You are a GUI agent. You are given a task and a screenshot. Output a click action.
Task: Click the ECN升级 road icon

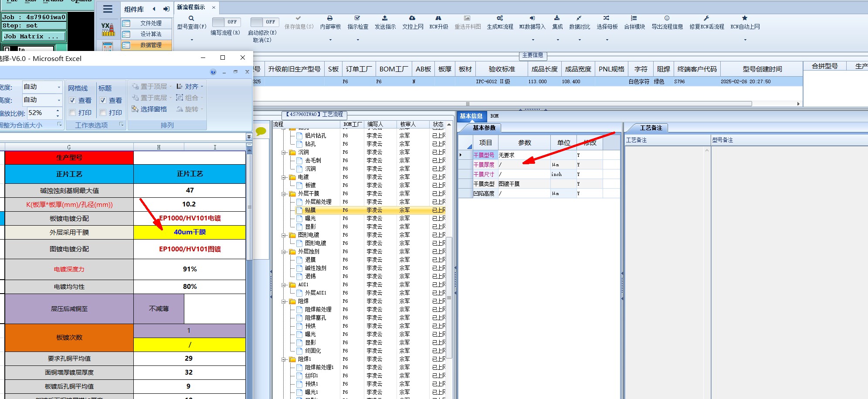pyautogui.click(x=438, y=18)
